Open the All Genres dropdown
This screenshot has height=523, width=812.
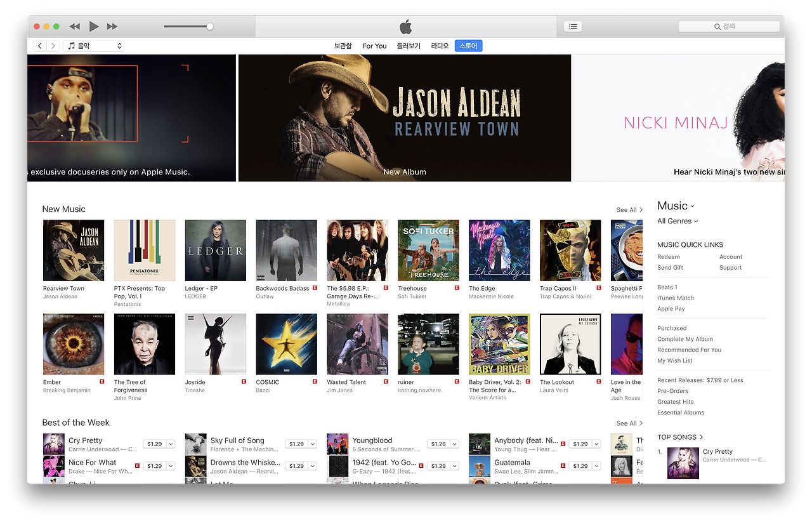[678, 221]
